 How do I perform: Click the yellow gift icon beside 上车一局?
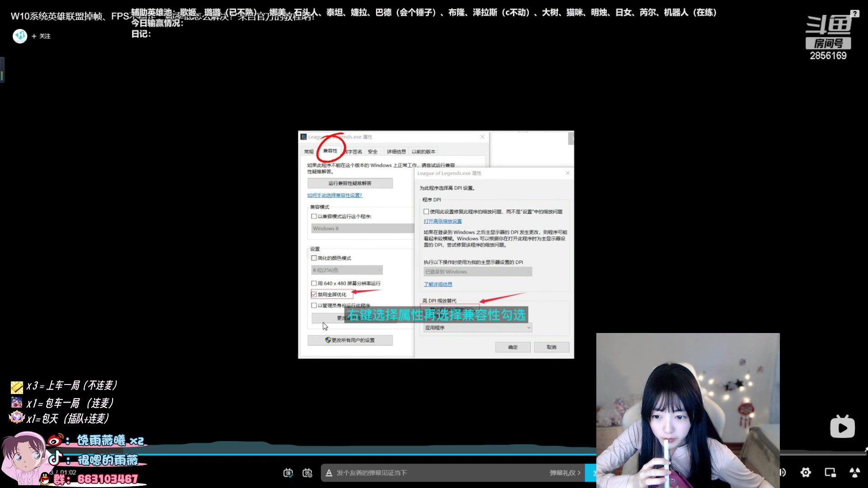point(17,387)
